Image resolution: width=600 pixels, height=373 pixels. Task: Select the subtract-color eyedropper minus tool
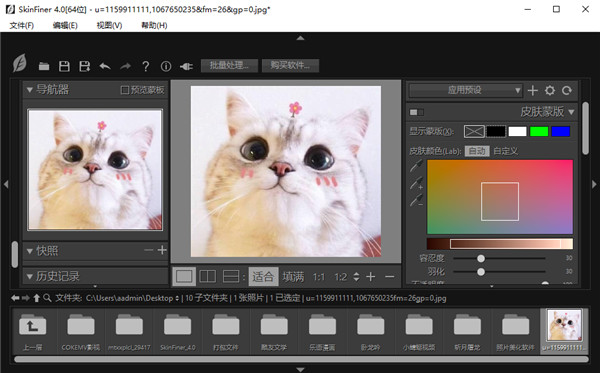click(x=416, y=200)
